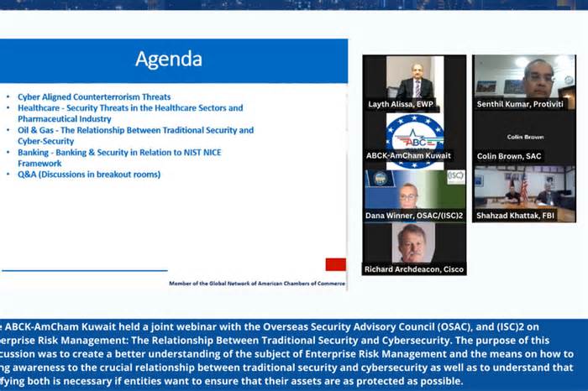
Task: Select Layth Alissa, EWP video tile
Action: (414, 83)
